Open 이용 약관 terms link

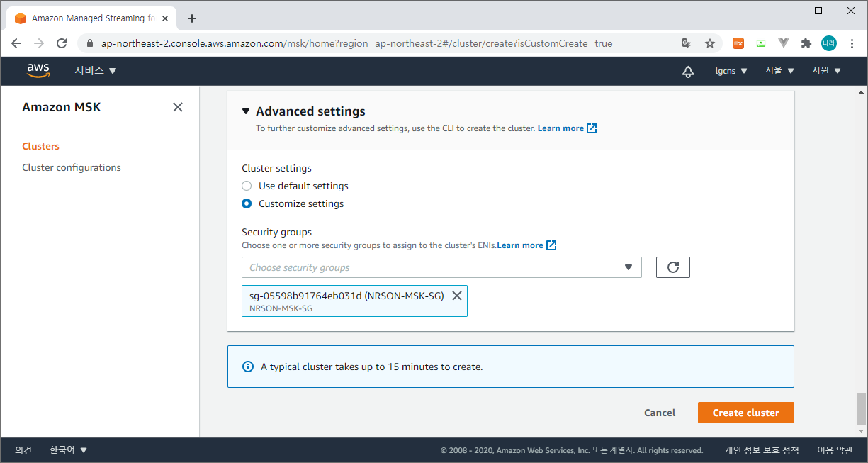point(835,450)
